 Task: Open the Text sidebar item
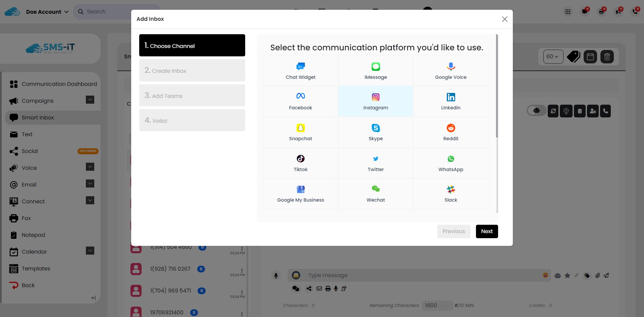53,135
